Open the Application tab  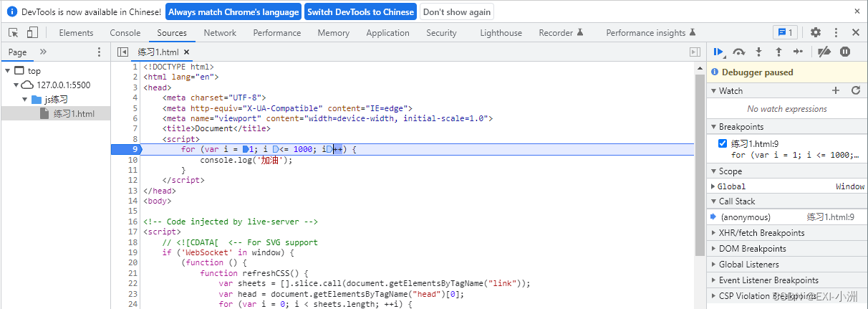(x=387, y=33)
